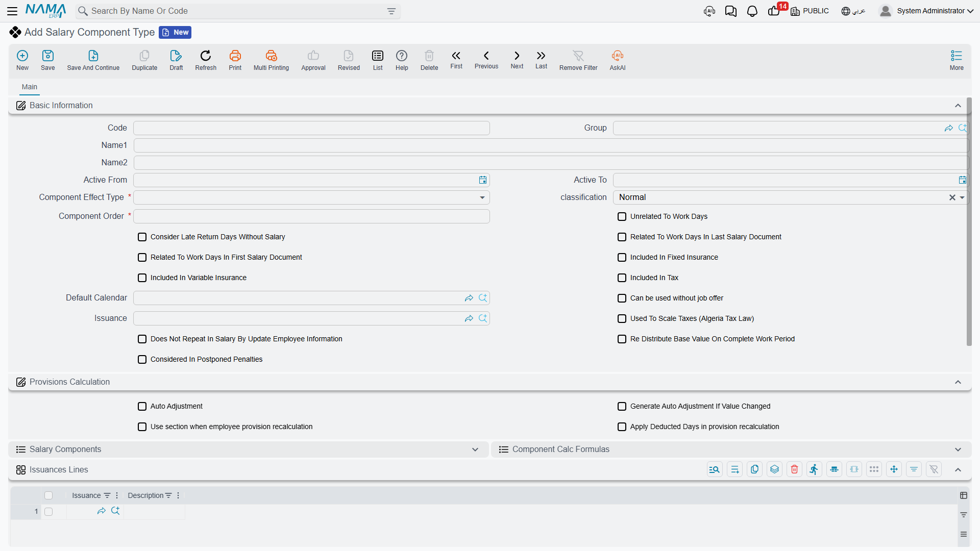Image resolution: width=980 pixels, height=551 pixels.
Task: Check Included In Tax
Action: pyautogui.click(x=622, y=278)
